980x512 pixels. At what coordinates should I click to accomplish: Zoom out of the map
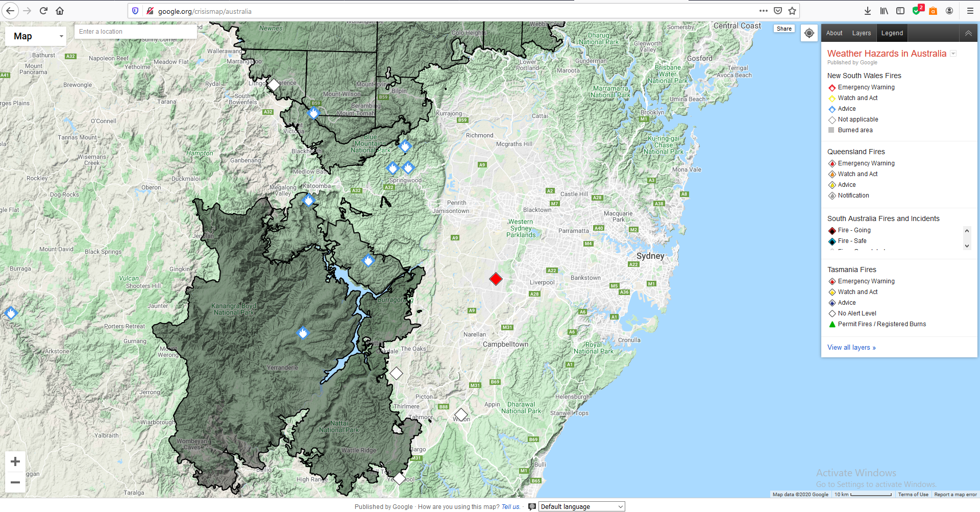tap(15, 482)
